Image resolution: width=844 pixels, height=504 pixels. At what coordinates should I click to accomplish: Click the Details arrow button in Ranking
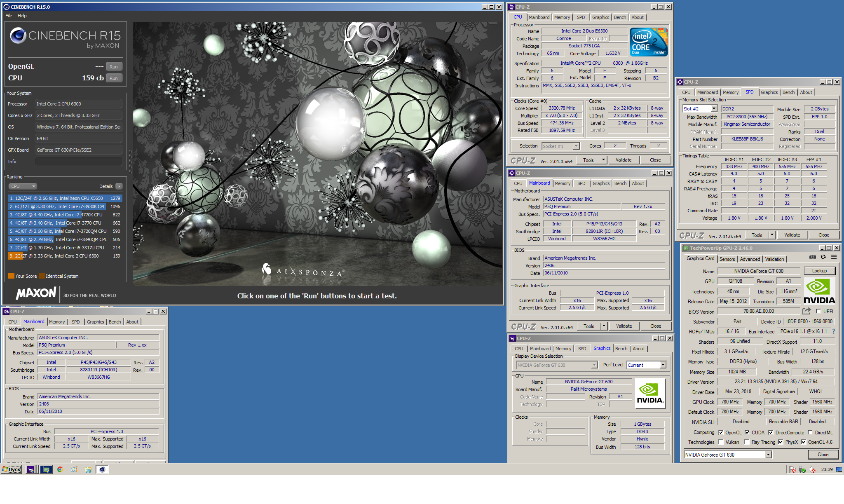(119, 186)
